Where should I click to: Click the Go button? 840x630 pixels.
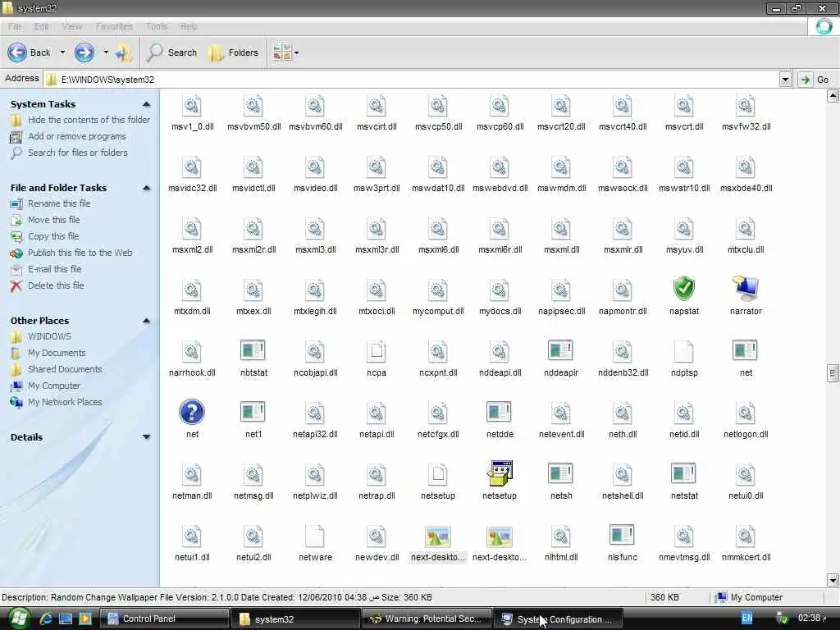pyautogui.click(x=815, y=80)
